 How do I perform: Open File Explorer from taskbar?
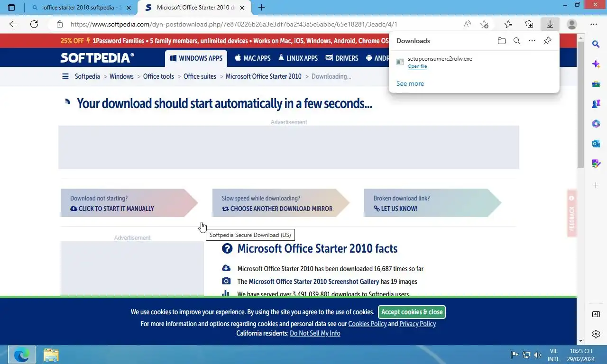click(x=51, y=355)
